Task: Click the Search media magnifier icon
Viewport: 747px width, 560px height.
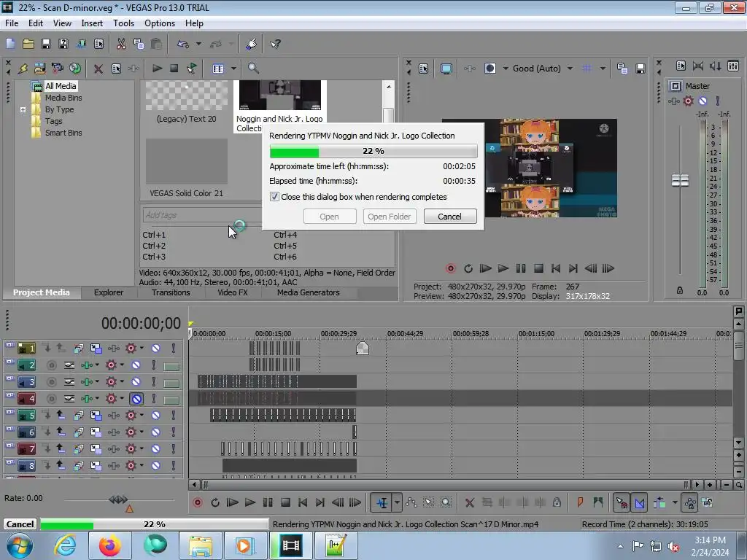Action: coord(253,69)
